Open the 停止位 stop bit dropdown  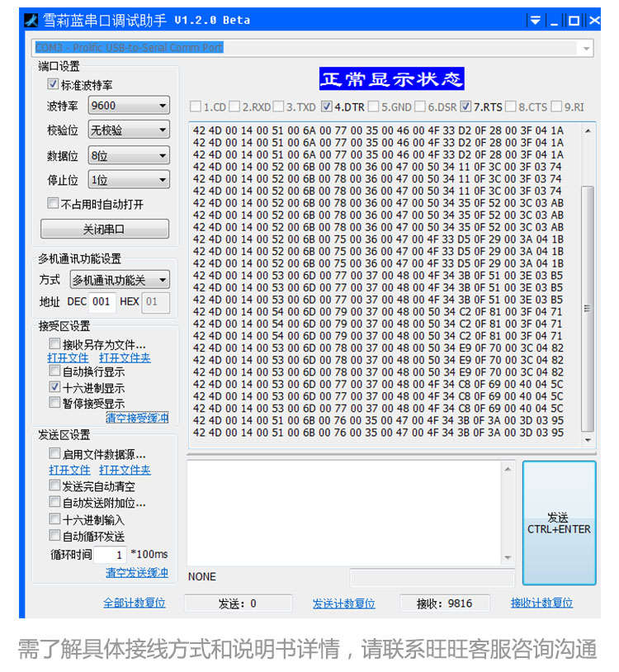click(128, 180)
